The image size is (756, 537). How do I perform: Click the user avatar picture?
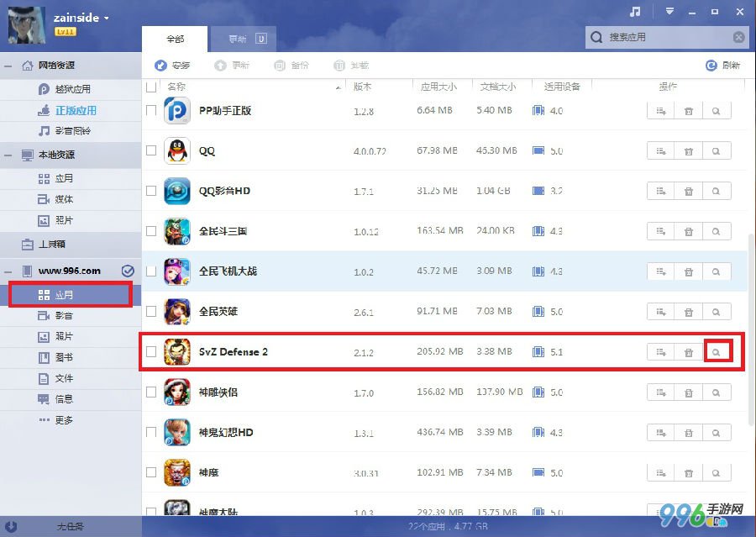click(x=27, y=25)
